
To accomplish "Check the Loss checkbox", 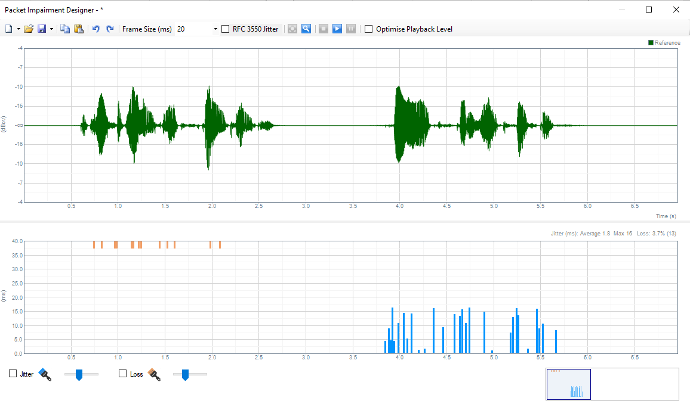I will tap(123, 374).
